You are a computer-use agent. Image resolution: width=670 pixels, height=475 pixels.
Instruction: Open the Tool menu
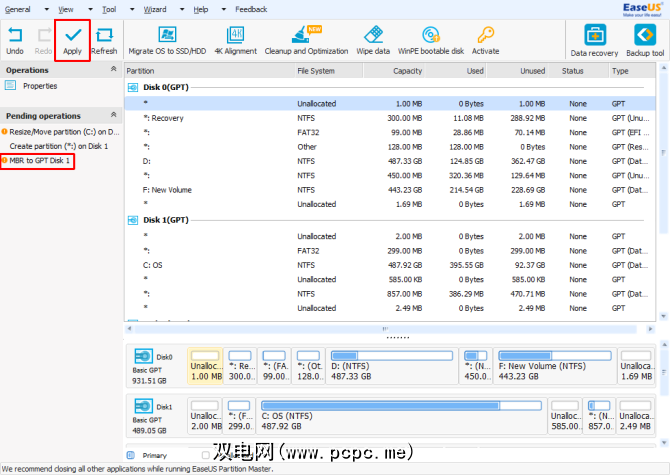[109, 9]
